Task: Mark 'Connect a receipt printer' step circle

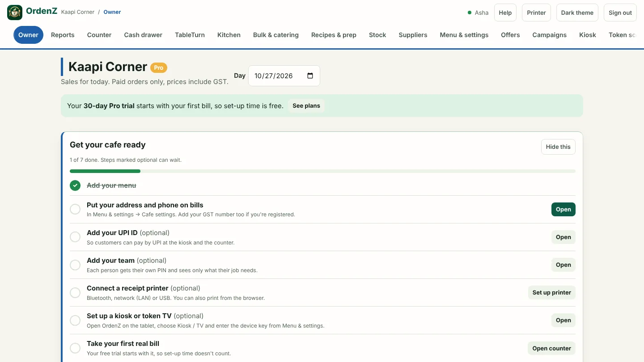Action: click(x=75, y=292)
